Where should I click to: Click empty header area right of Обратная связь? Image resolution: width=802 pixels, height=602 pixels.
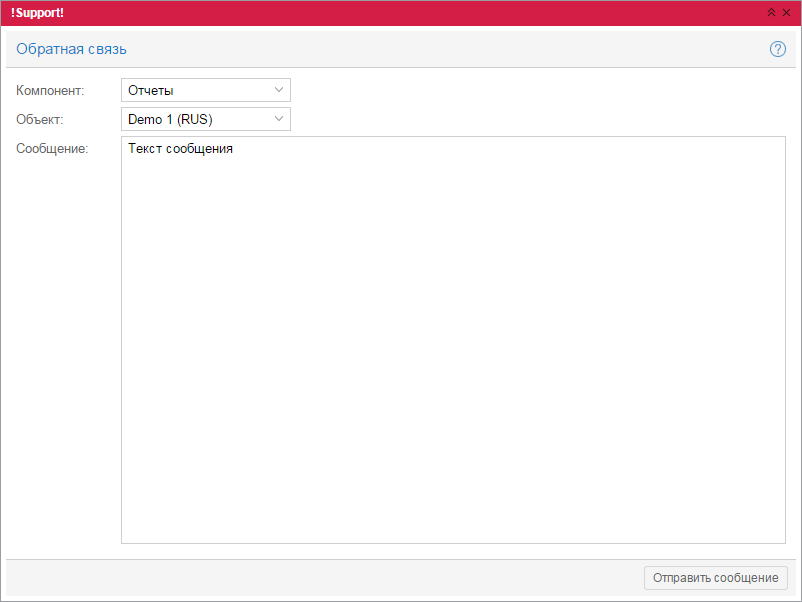pyautogui.click(x=450, y=49)
